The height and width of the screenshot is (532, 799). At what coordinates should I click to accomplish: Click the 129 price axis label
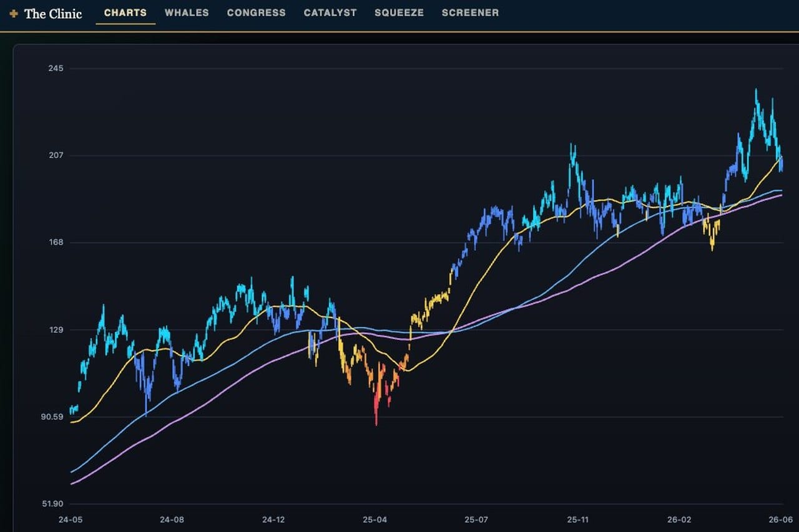point(56,330)
